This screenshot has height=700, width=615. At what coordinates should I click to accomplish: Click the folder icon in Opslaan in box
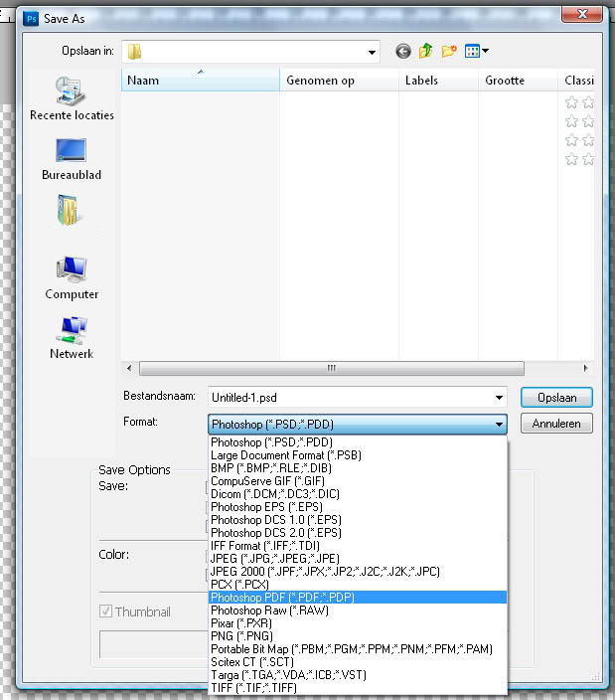click(134, 52)
